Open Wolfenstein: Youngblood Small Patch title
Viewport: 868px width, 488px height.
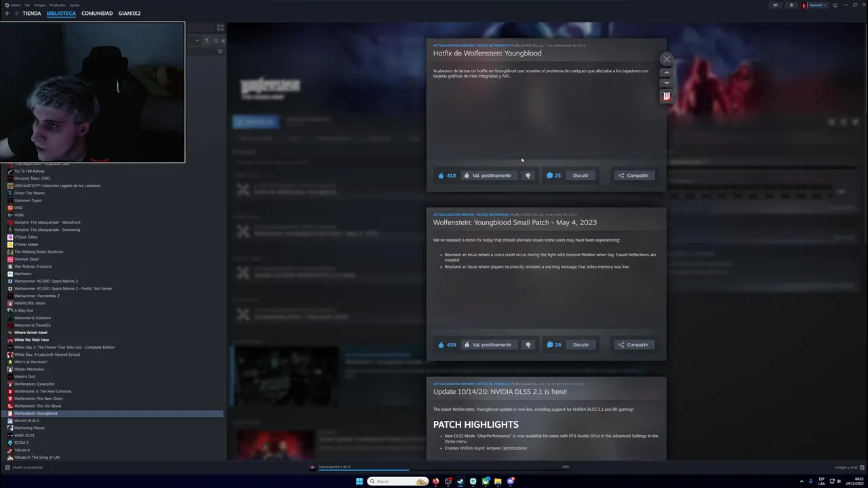coord(515,222)
